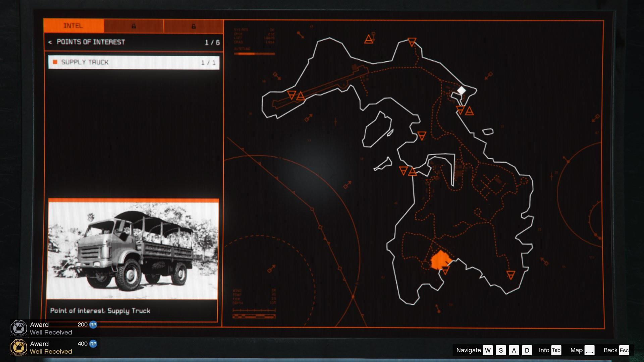Viewport: 644px width, 362px height.
Task: Click the orange altitude progress bar on the map
Action: [x=254, y=54]
